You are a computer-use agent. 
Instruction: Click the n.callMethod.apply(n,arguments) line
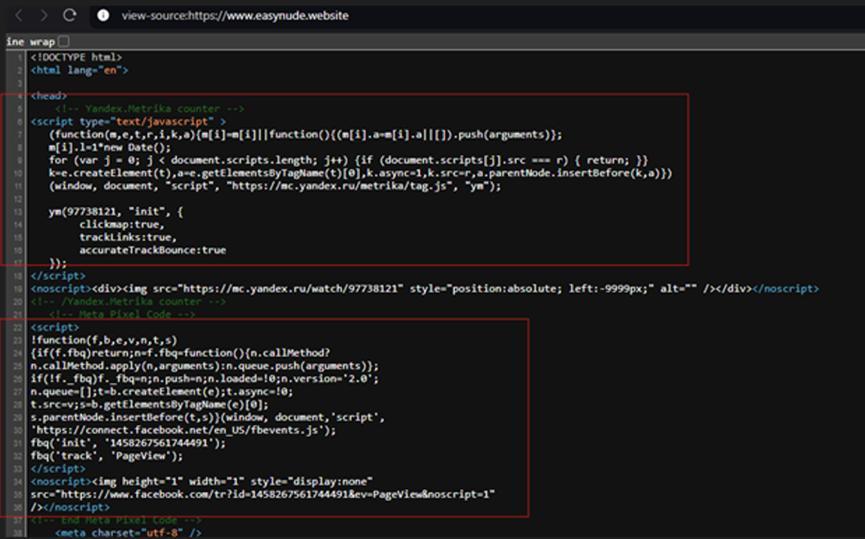205,366
